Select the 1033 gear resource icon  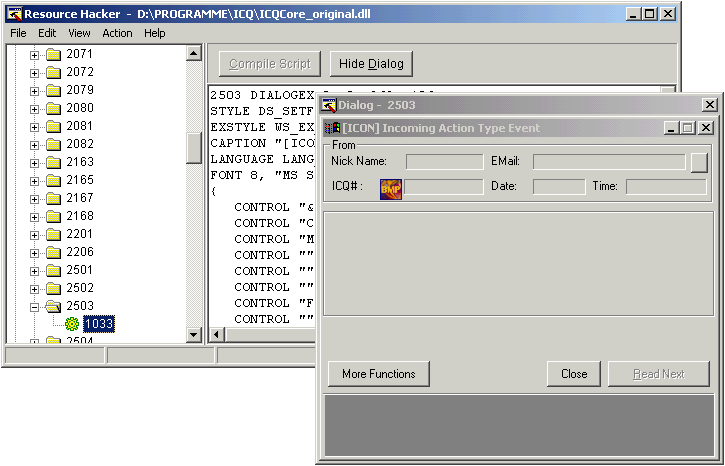pyautogui.click(x=72, y=324)
